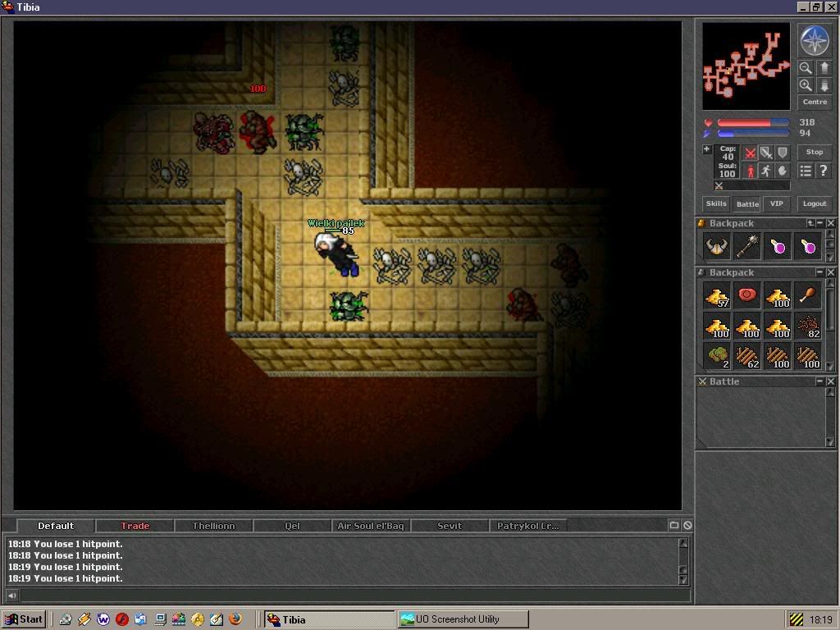The width and height of the screenshot is (840, 630).
Task: Minimize the Battle panel
Action: click(x=819, y=381)
